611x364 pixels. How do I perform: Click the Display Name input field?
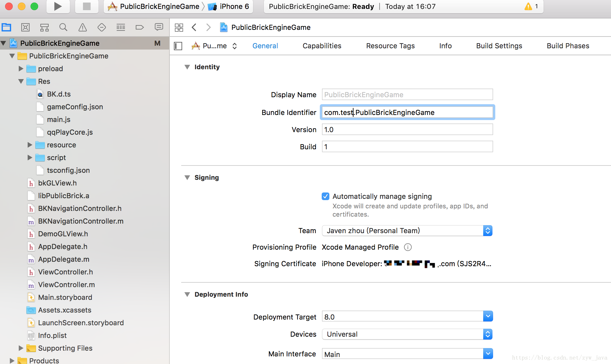(x=407, y=95)
